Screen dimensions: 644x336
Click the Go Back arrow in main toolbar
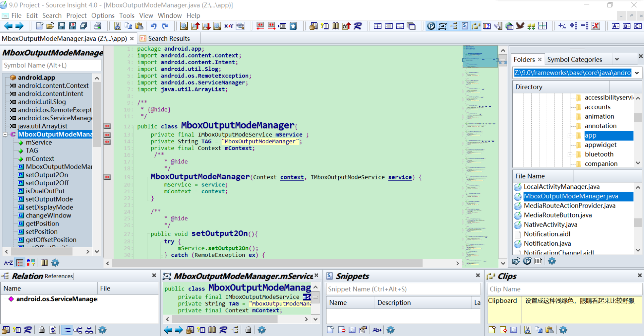tap(8, 26)
